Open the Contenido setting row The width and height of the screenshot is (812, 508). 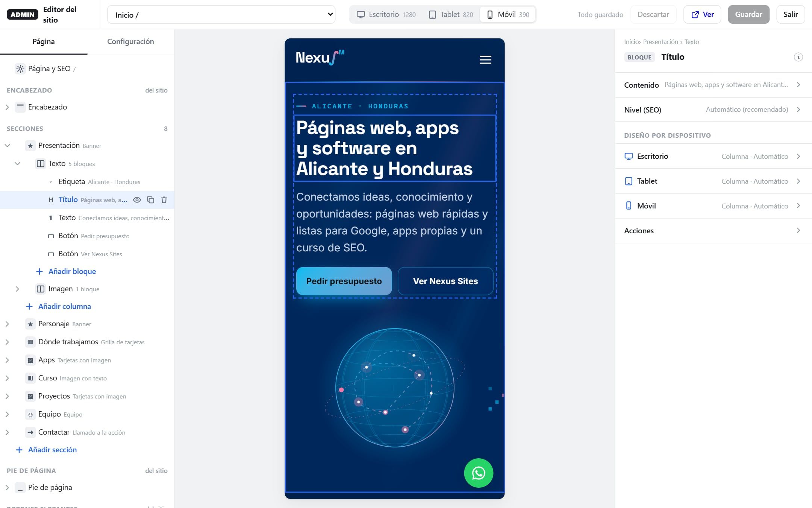pyautogui.click(x=713, y=85)
